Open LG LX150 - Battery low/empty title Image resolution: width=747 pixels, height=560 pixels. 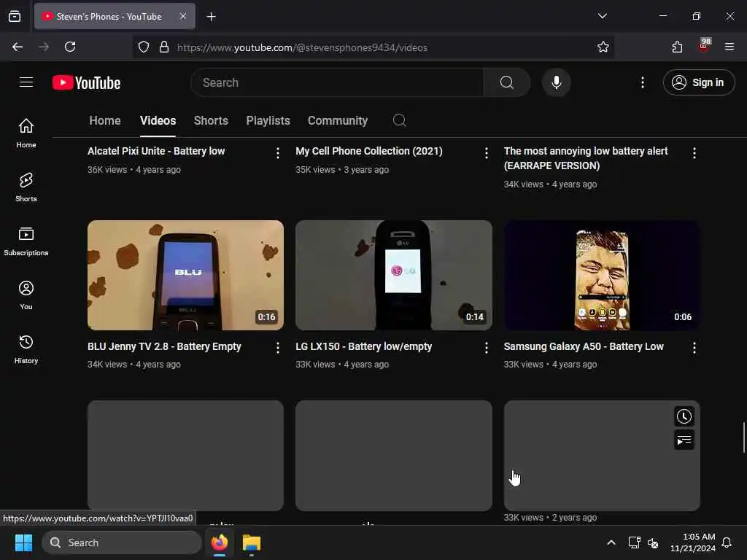click(x=363, y=346)
